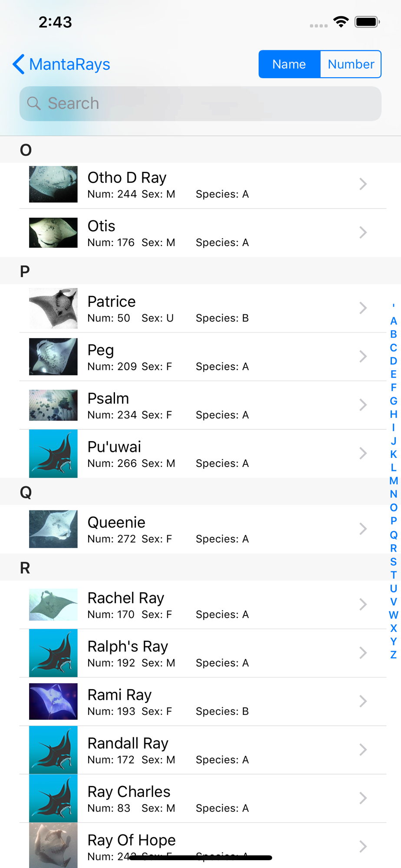Jump to letter W in index
Viewport: 401px width, 868px height.
click(x=394, y=615)
